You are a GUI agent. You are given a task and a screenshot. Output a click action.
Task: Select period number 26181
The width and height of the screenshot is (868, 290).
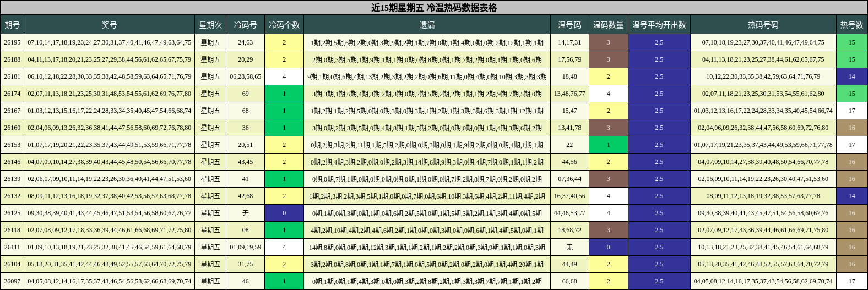tap(12, 76)
